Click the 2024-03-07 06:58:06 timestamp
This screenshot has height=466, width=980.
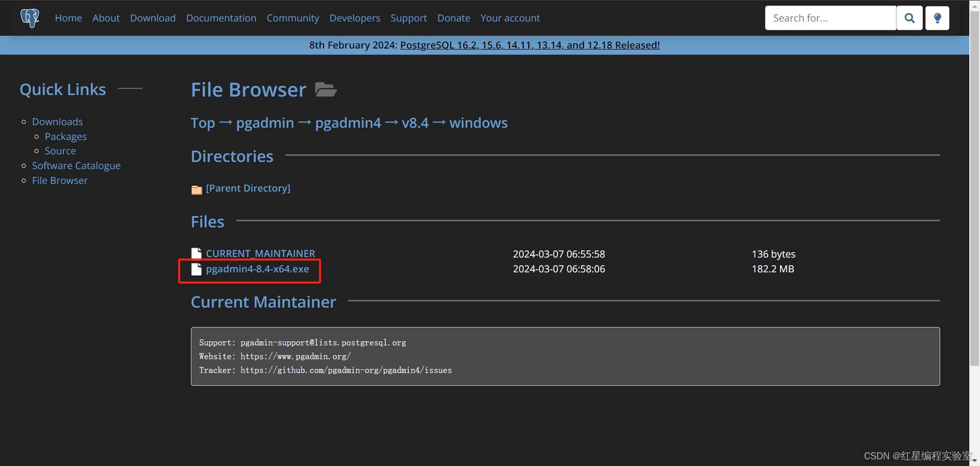coord(559,269)
